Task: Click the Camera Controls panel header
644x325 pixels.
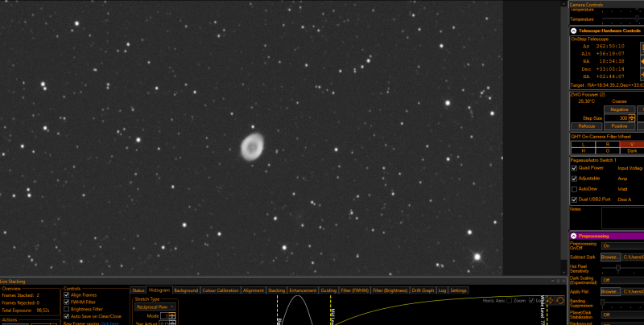Action: (607, 5)
